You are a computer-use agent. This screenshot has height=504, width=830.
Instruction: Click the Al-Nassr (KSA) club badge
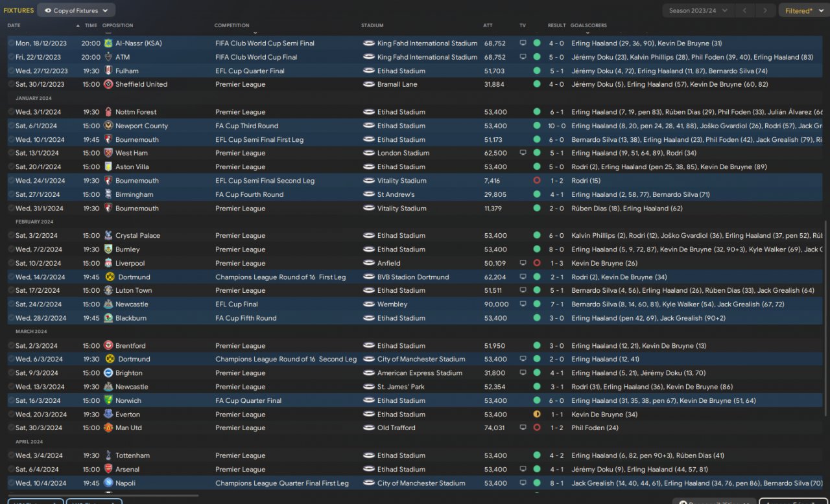coord(108,43)
